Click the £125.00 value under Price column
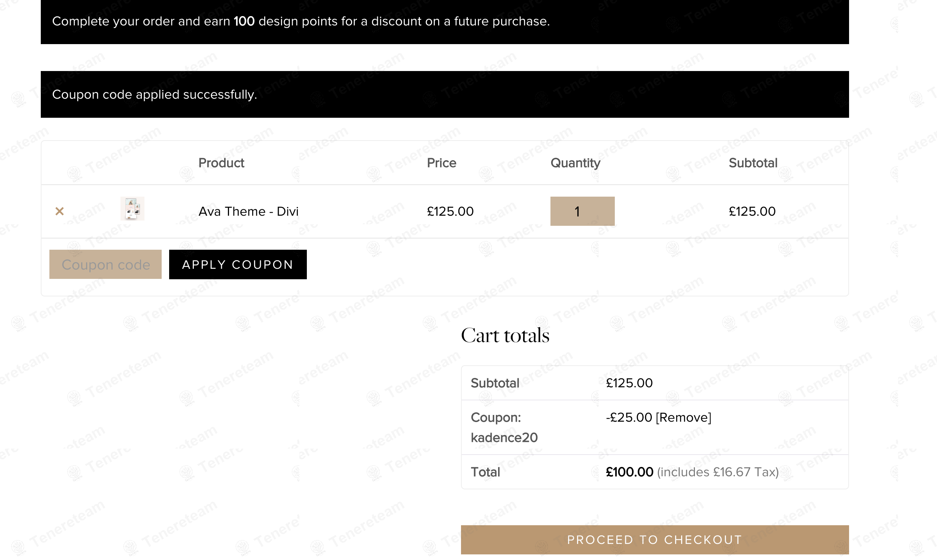 (x=450, y=211)
